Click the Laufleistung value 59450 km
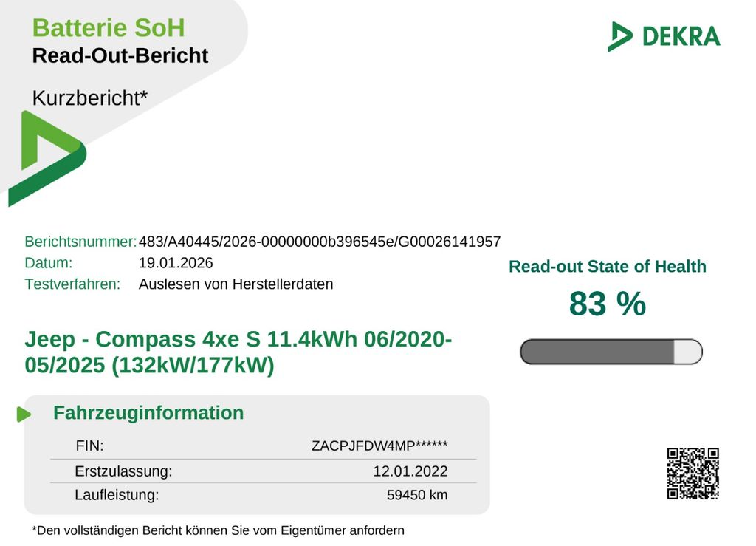The width and height of the screenshot is (756, 546). click(x=417, y=495)
